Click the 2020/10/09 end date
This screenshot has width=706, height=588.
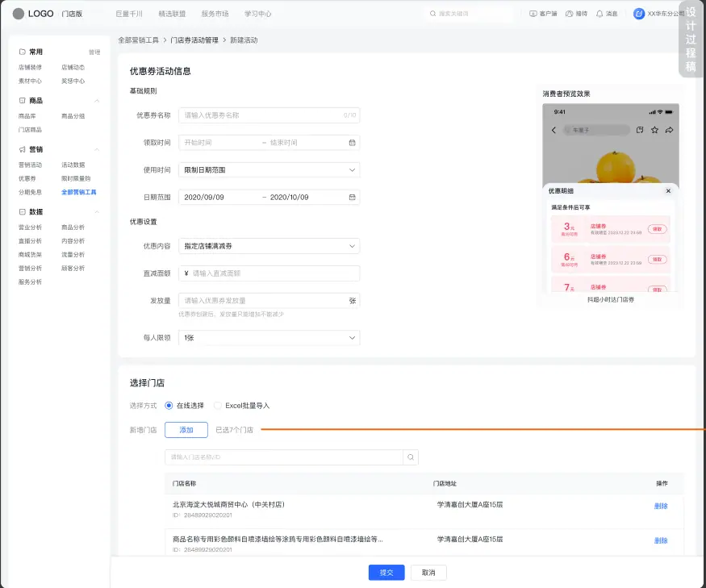pyautogui.click(x=289, y=197)
